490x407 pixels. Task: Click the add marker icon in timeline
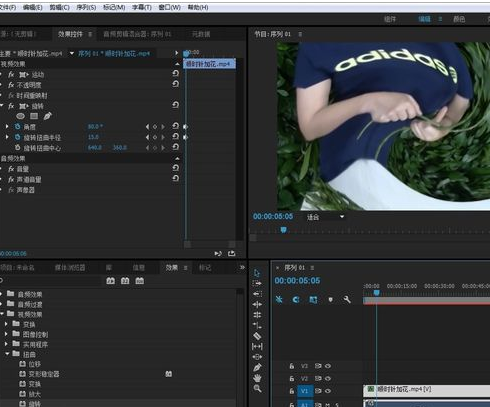coord(330,299)
